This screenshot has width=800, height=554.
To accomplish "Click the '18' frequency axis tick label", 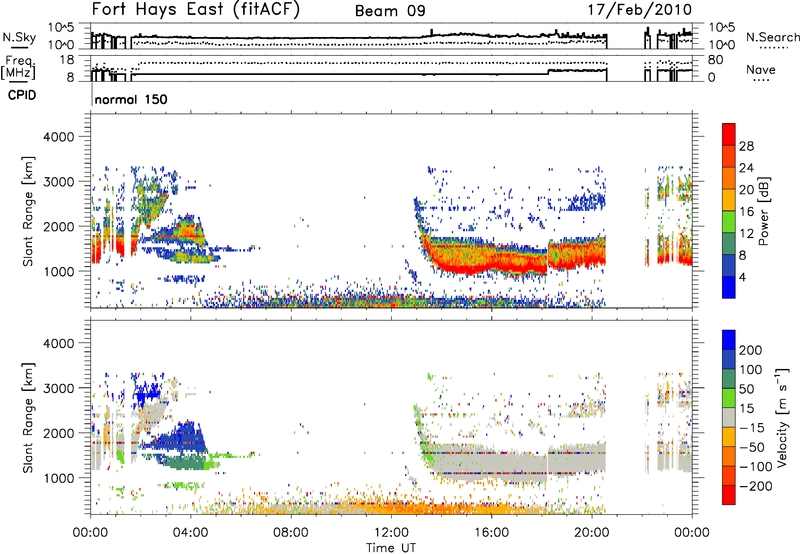I will tap(67, 60).
